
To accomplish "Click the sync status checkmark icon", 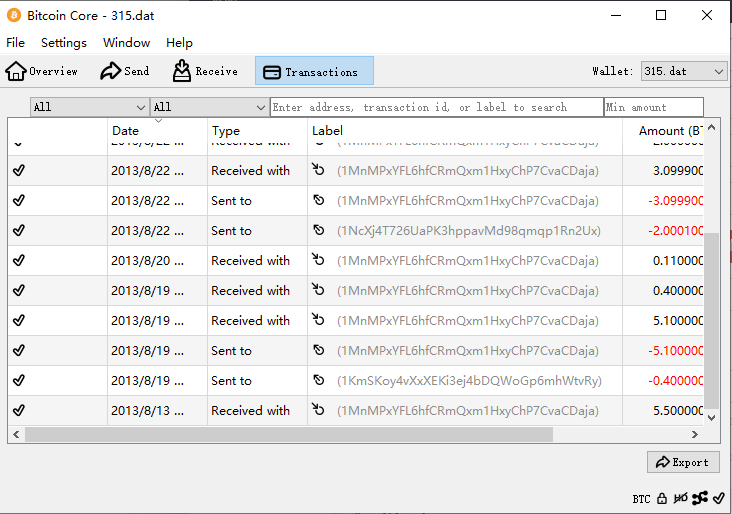I will click(x=719, y=498).
